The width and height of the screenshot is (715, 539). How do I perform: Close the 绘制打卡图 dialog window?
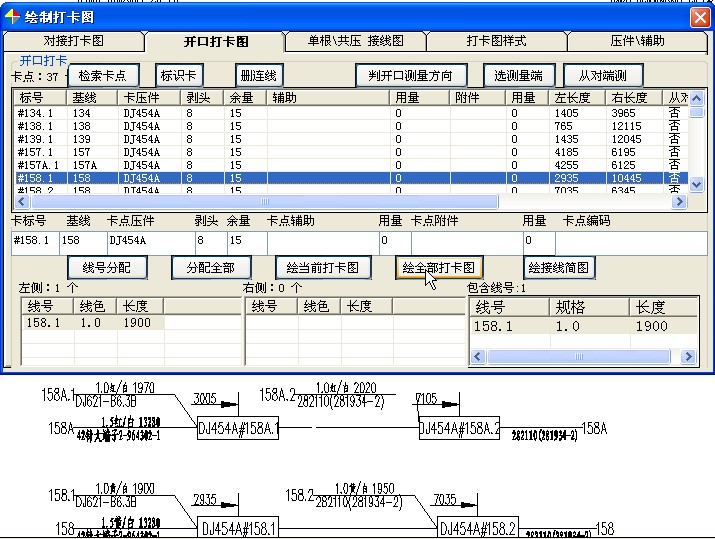[699, 17]
